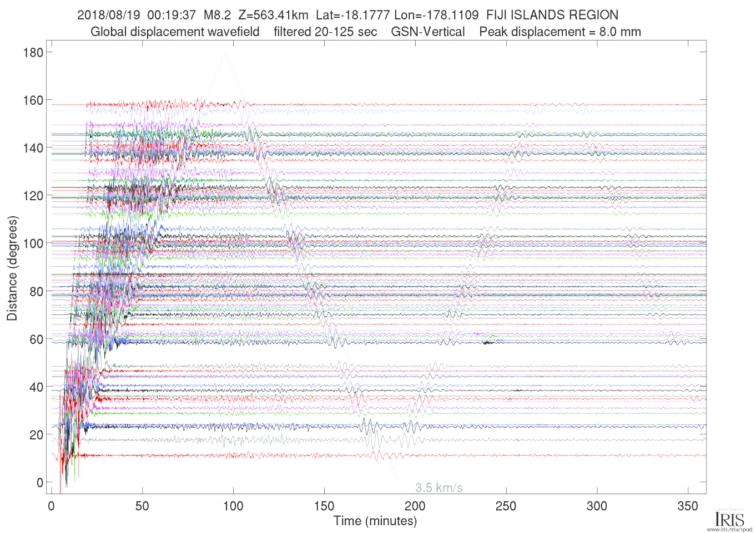Screen dimensions: 756x533
Task: Open the www.iris.edu/spud link
Action: (729, 529)
